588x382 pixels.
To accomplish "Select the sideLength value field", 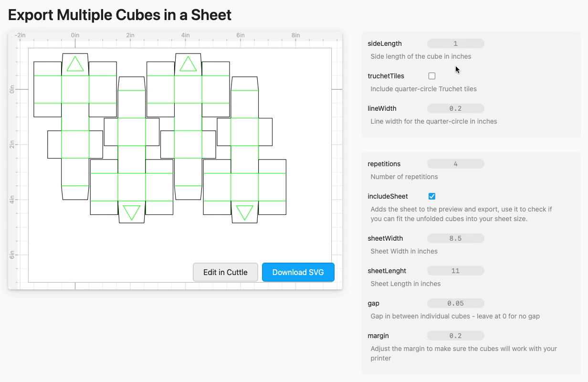I will click(x=455, y=43).
